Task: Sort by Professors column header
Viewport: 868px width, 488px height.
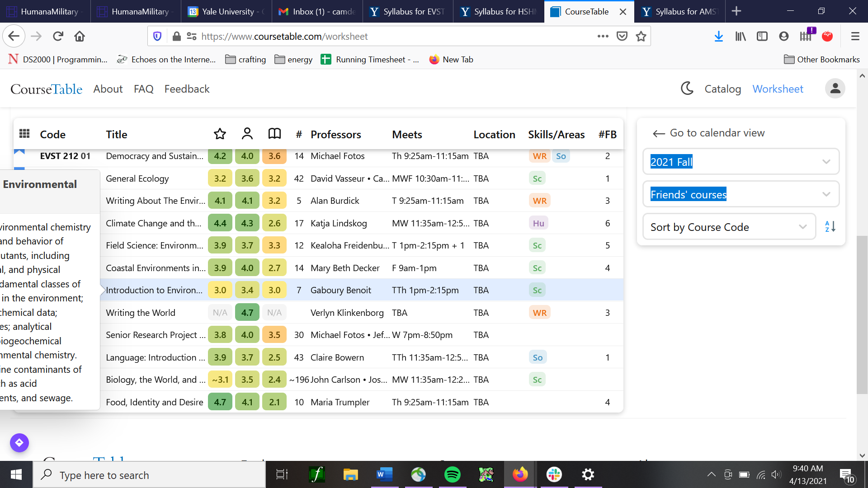Action: [x=335, y=134]
